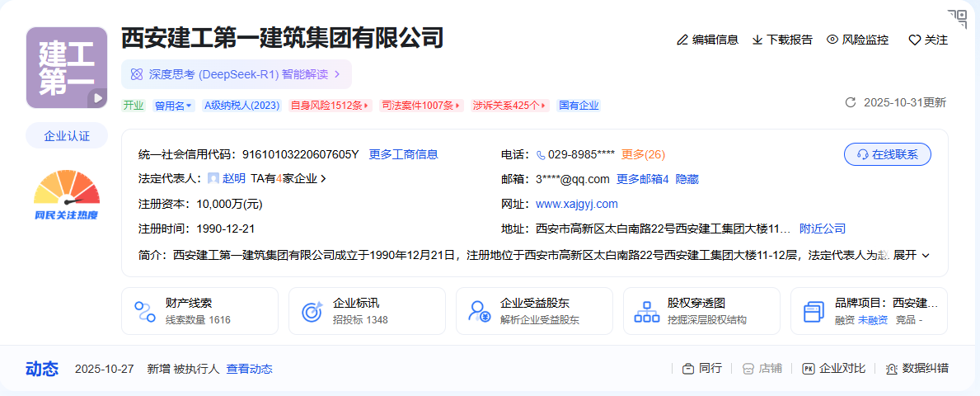Open the 企业受益股东 person icon

(480, 311)
